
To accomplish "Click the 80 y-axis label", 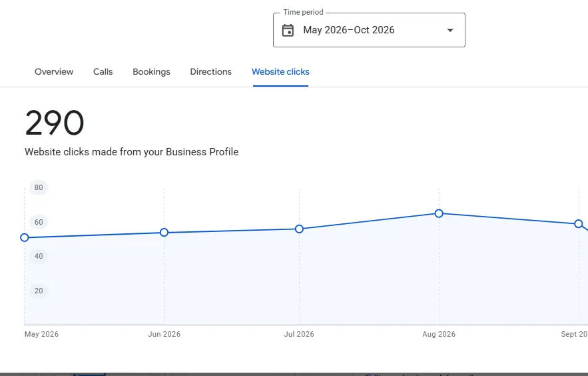I will click(39, 187).
